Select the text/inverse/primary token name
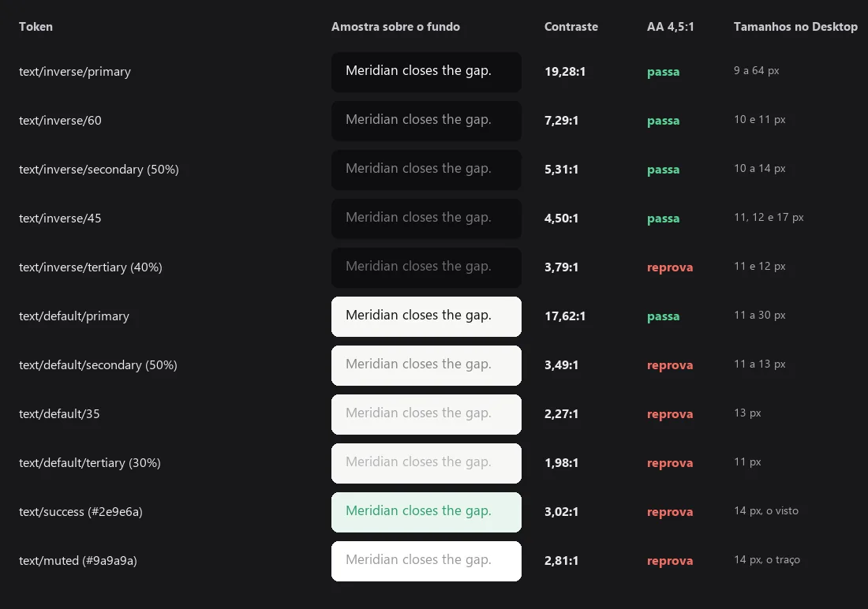This screenshot has width=868, height=609. (75, 72)
